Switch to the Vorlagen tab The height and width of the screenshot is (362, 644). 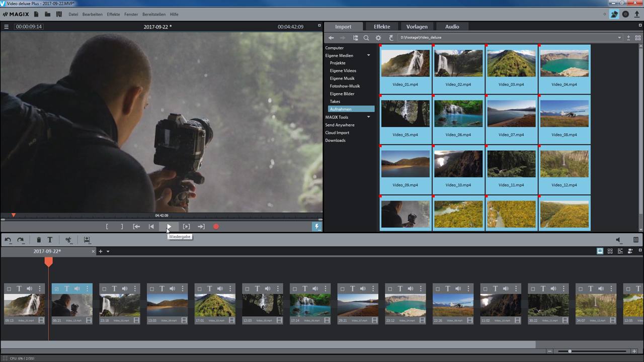pyautogui.click(x=417, y=27)
